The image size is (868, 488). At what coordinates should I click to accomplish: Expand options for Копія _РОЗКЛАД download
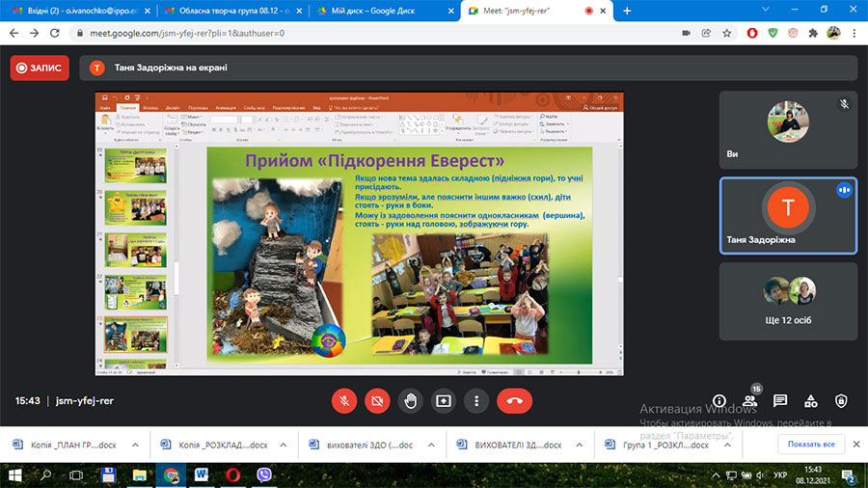point(283,445)
